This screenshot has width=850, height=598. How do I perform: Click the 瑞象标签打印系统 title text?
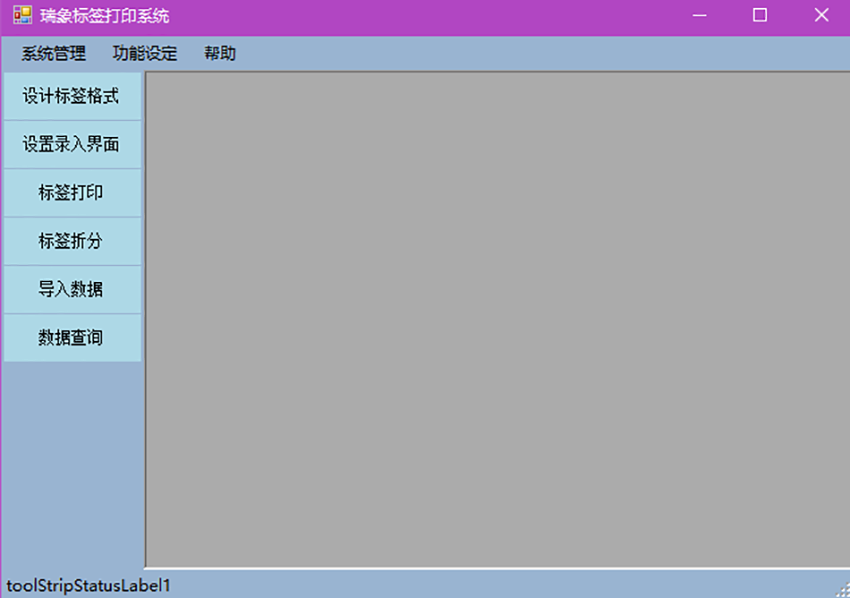[105, 16]
